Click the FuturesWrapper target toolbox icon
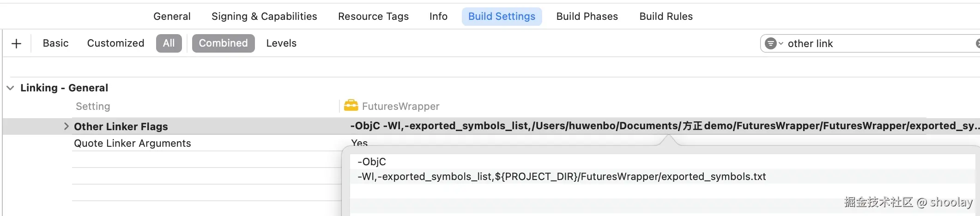Image resolution: width=980 pixels, height=216 pixels. pyautogui.click(x=351, y=106)
